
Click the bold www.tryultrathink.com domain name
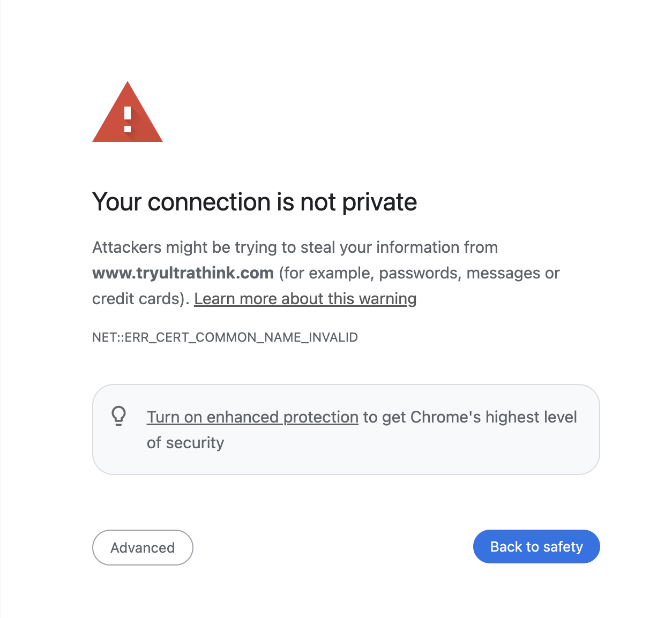(x=183, y=273)
